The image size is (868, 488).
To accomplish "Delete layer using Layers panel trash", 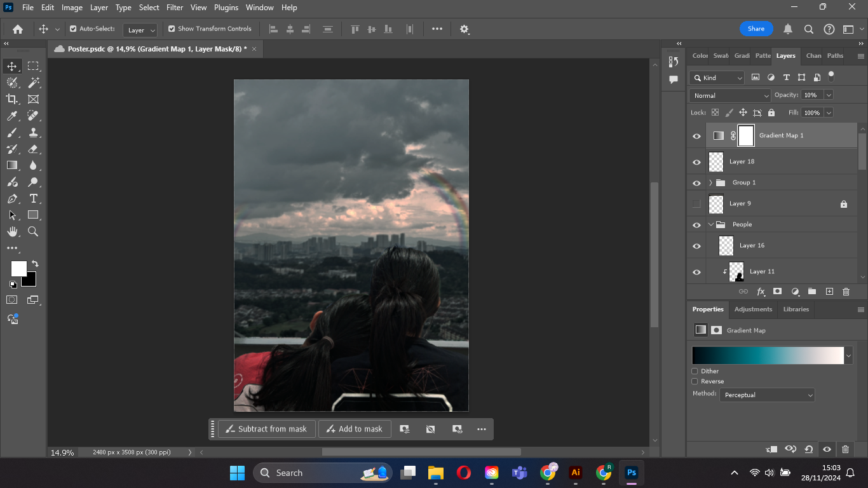I will tap(846, 291).
